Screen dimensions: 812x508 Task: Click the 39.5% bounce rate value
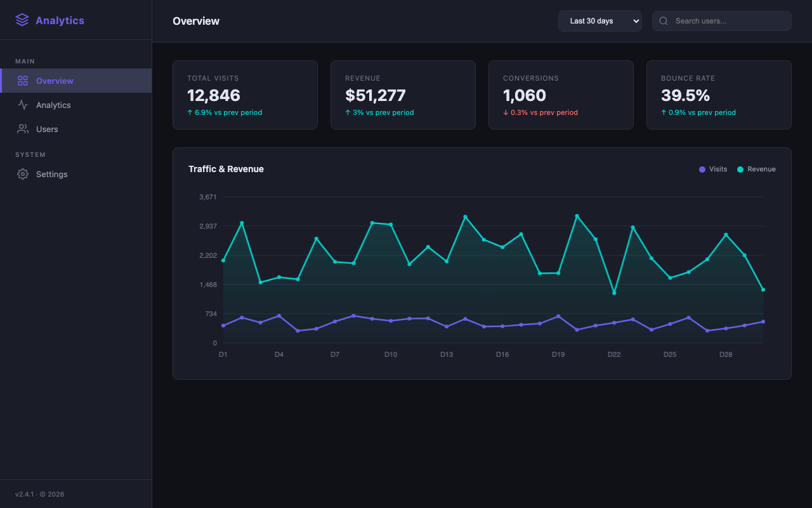point(685,95)
